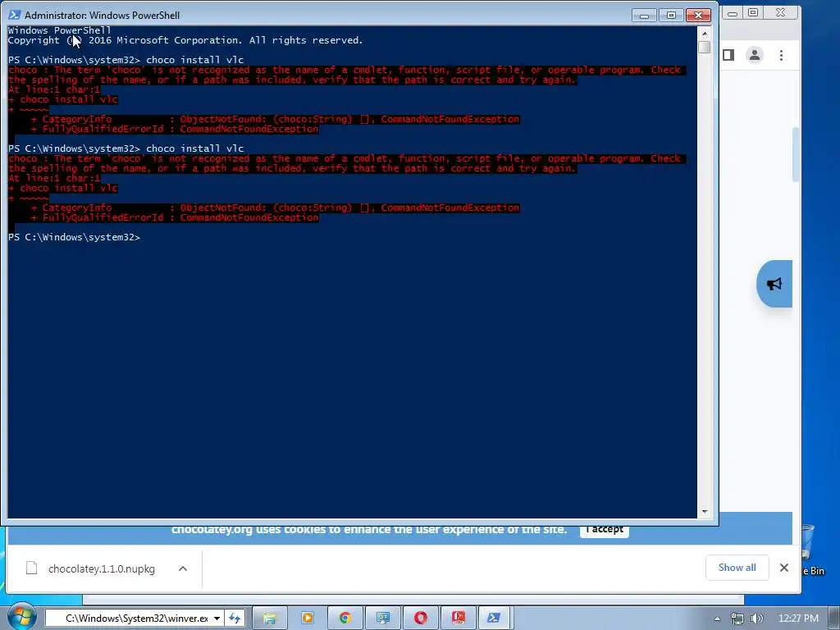The width and height of the screenshot is (840, 630).
Task: Expand options chevron for chocolatey.1.1.0.nupkg
Action: coord(183,569)
